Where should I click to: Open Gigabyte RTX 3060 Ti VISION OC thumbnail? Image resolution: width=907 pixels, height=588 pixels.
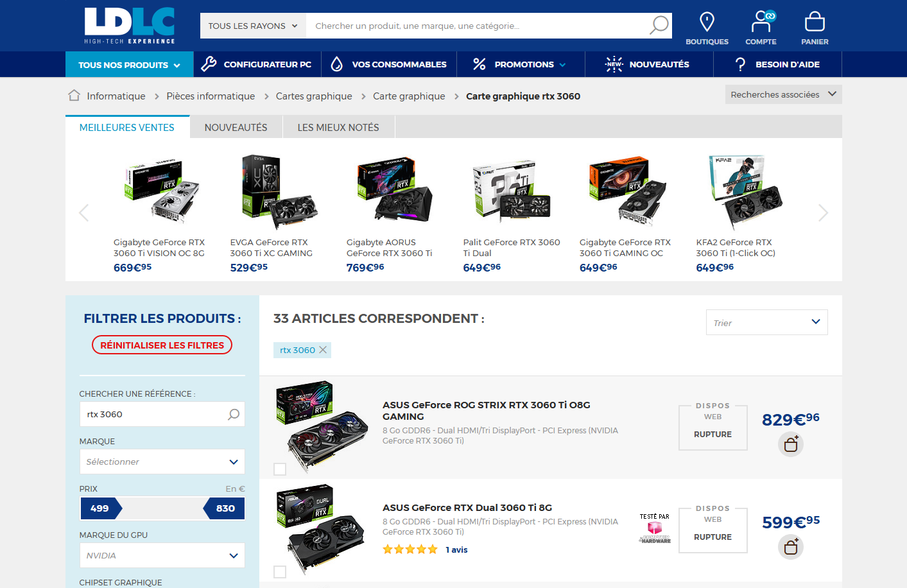[162, 191]
